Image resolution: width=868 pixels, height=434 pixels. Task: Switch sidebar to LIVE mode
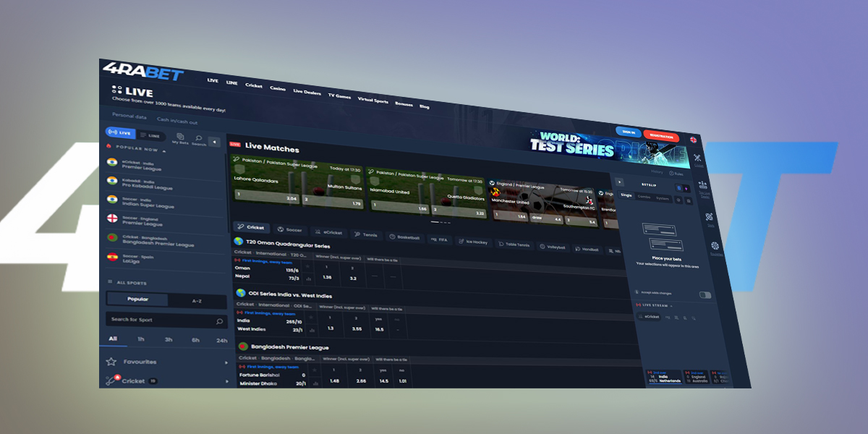click(120, 133)
